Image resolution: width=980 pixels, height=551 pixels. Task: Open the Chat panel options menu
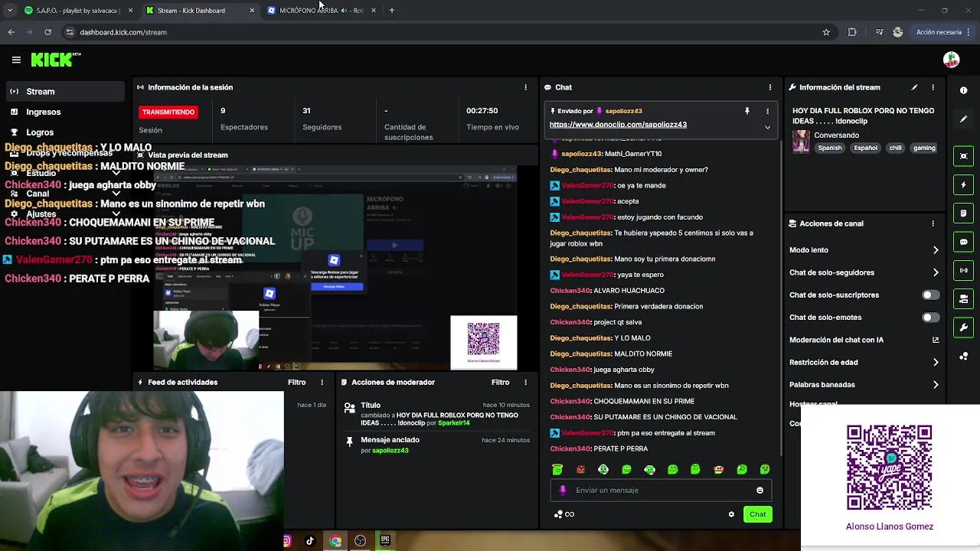click(x=769, y=87)
